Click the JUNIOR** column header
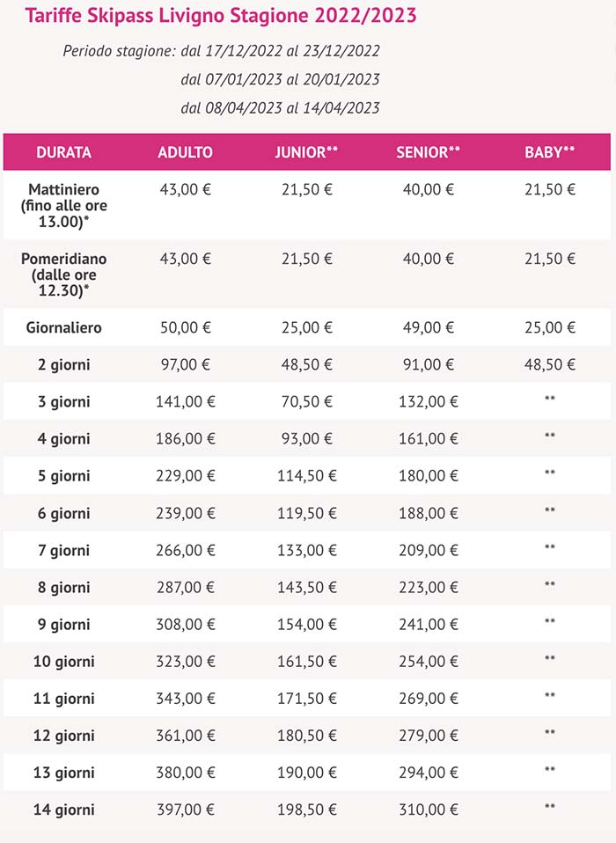616x843 pixels. [306, 152]
